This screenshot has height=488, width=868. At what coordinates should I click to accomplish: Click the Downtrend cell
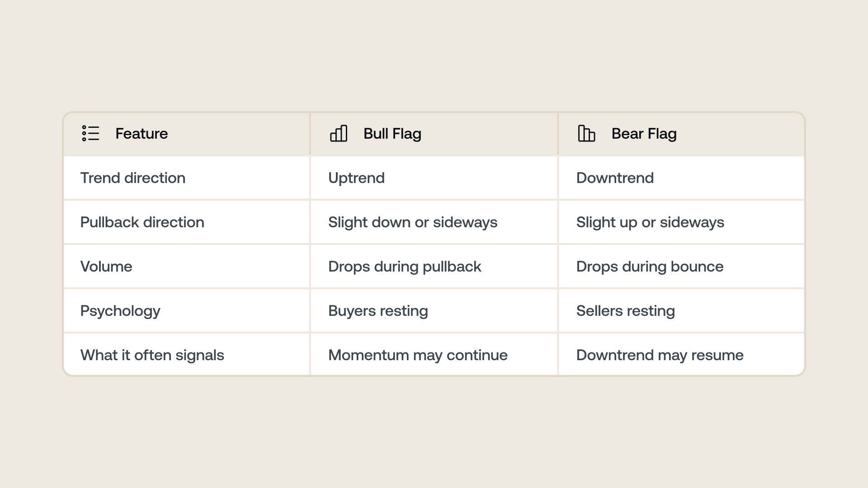point(615,178)
